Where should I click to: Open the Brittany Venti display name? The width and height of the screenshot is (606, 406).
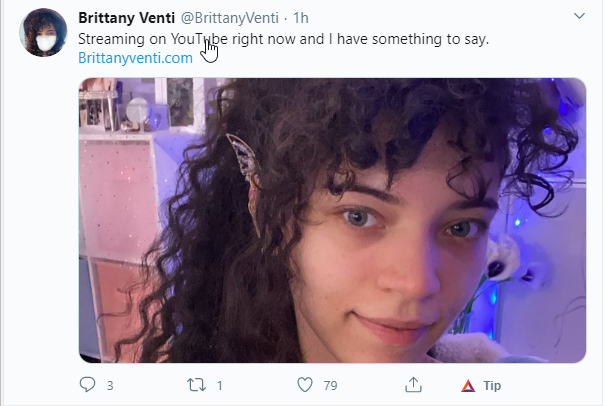tap(126, 18)
